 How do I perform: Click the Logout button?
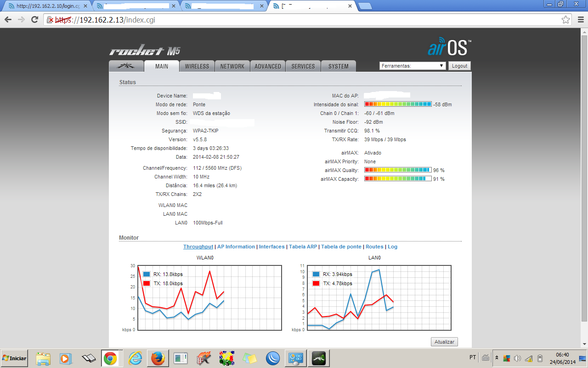point(459,66)
